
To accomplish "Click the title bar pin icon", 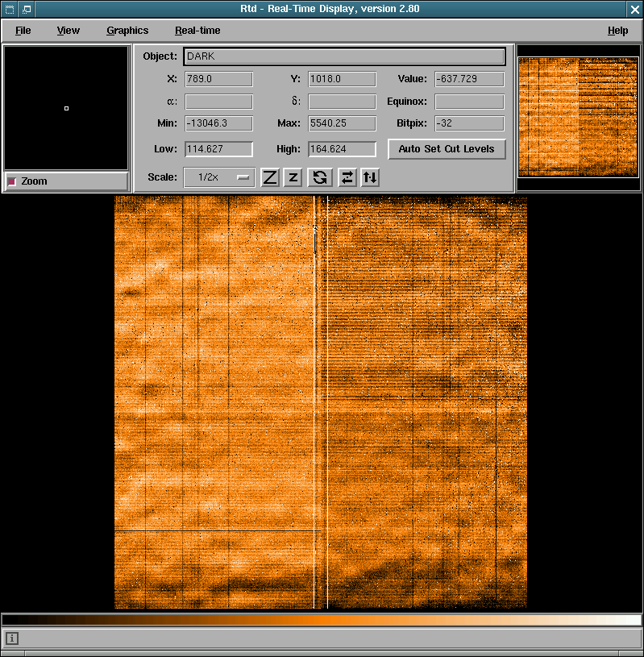I will (x=27, y=9).
